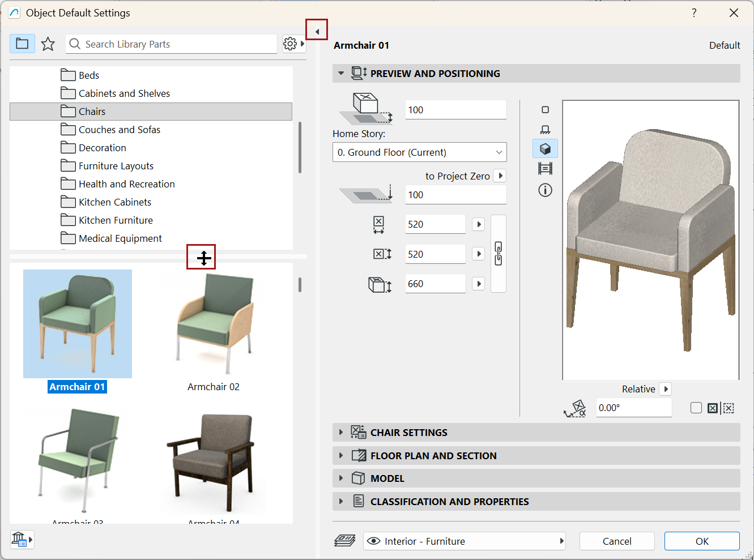Select 3D shaded preview mode
This screenshot has height=560, width=754.
click(x=545, y=149)
